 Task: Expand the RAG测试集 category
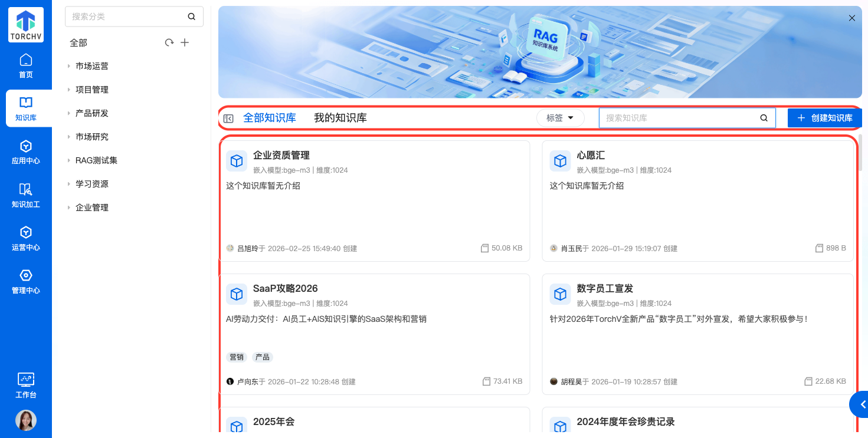click(x=69, y=160)
